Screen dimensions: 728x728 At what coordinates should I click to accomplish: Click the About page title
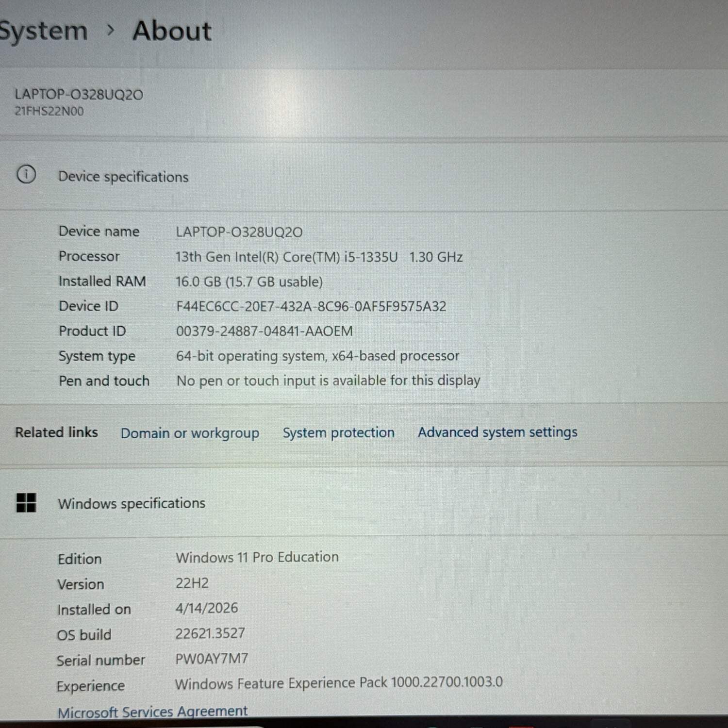click(x=172, y=31)
